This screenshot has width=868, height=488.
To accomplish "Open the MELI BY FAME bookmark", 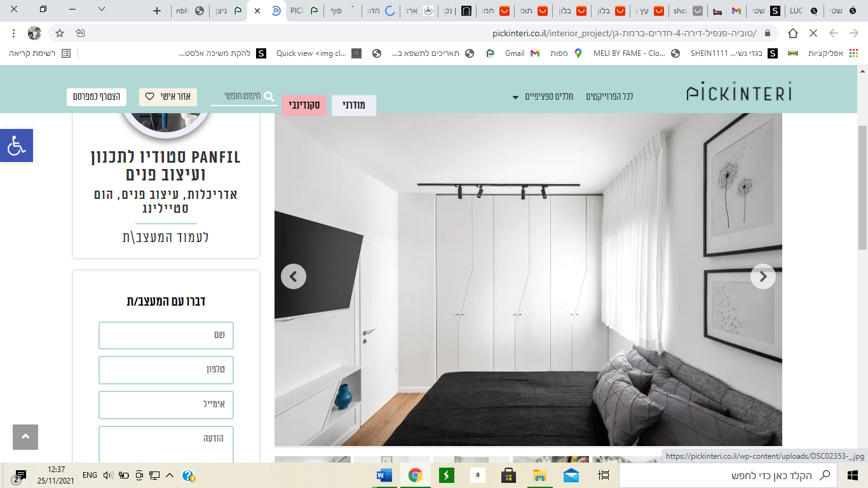I will click(636, 53).
